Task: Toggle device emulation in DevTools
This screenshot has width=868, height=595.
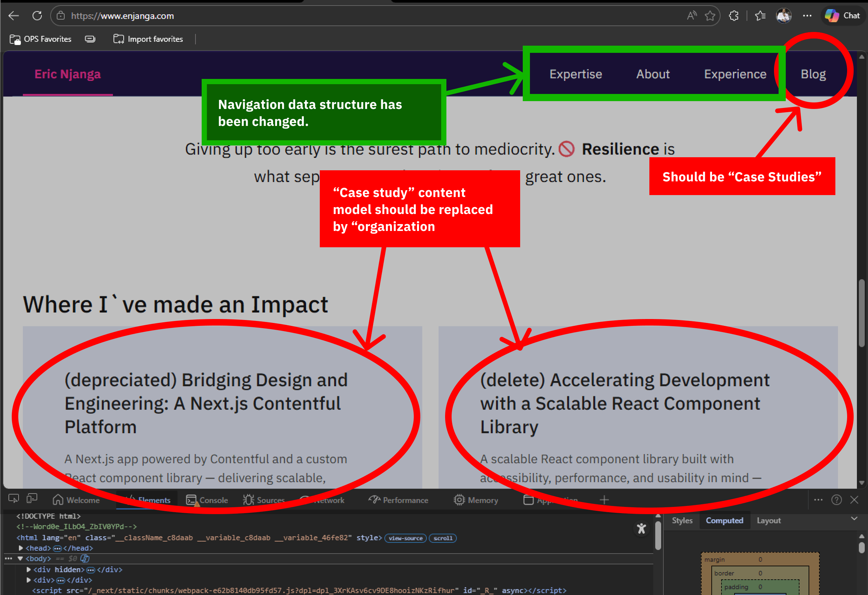Action: click(x=32, y=499)
